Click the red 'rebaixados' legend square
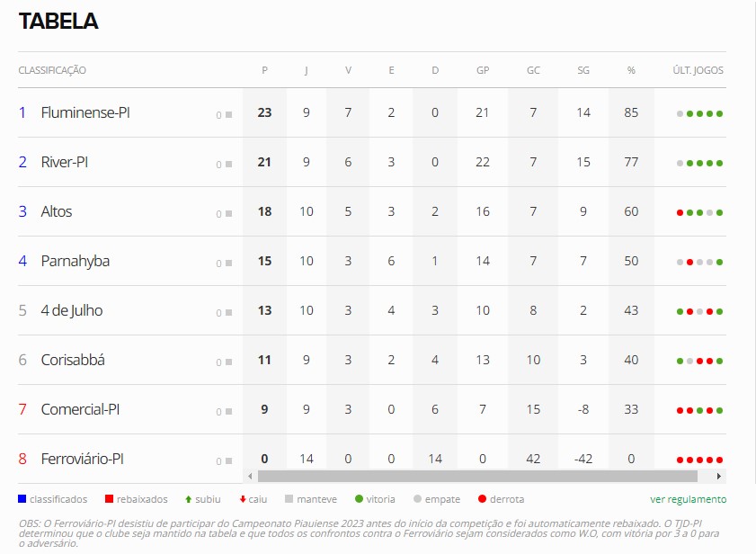756x554 pixels. (108, 499)
